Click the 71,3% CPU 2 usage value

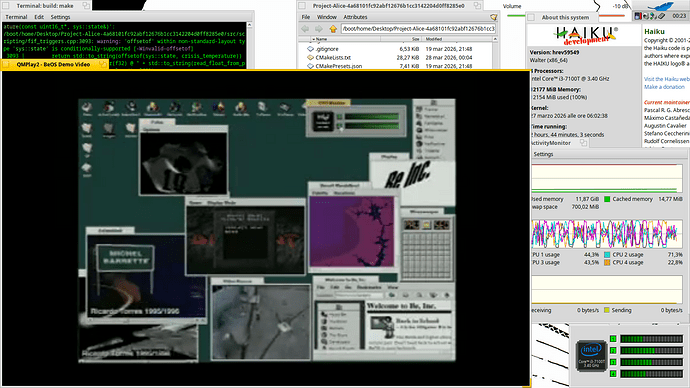coord(675,255)
